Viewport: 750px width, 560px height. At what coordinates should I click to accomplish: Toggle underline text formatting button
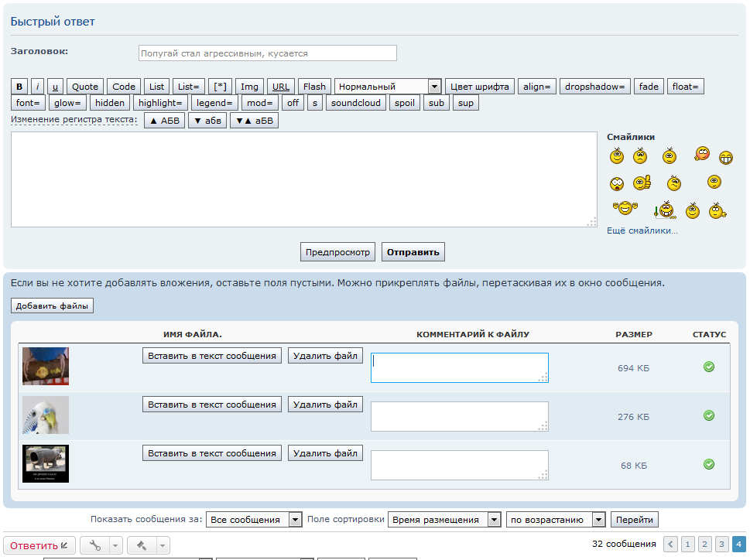pyautogui.click(x=55, y=87)
